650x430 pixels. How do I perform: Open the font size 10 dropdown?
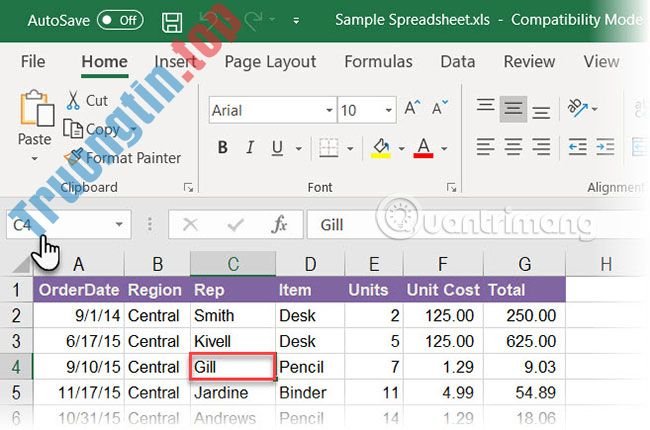click(388, 110)
